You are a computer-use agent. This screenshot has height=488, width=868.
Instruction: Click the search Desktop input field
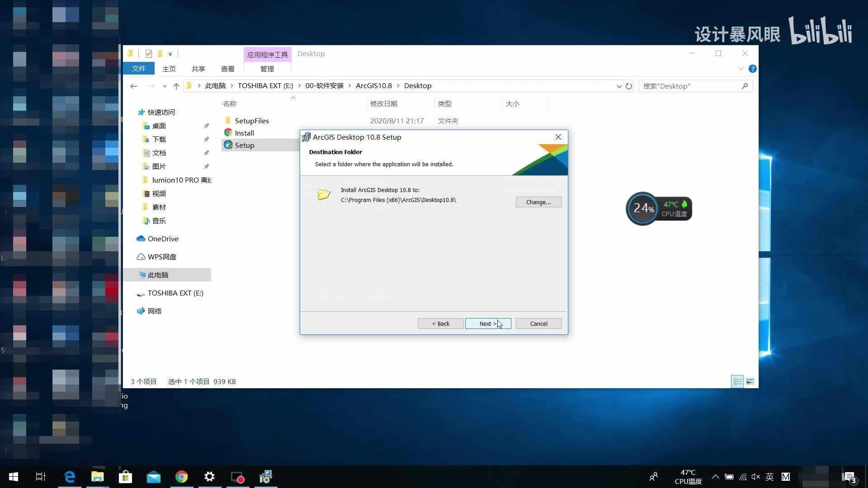click(x=689, y=86)
